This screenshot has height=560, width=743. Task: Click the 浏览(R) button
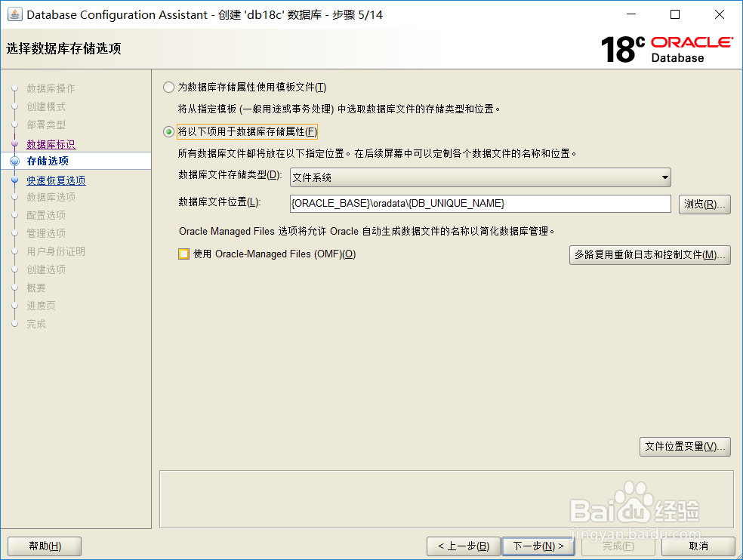704,204
